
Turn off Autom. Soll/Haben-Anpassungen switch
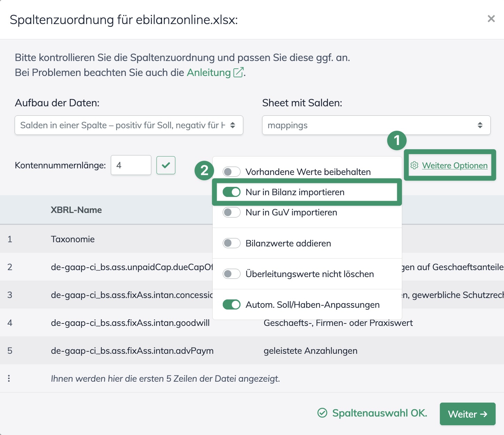click(231, 305)
